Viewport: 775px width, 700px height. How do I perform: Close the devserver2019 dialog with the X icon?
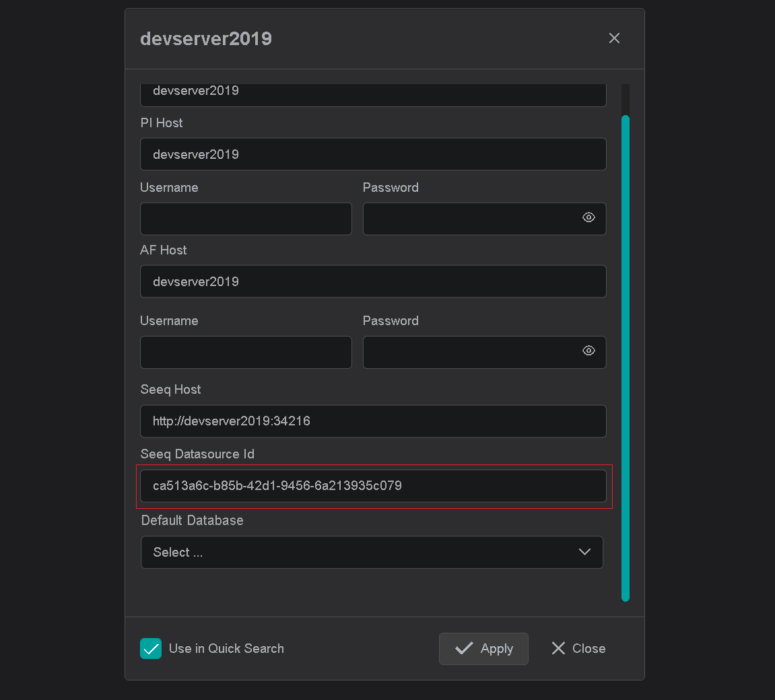[614, 38]
